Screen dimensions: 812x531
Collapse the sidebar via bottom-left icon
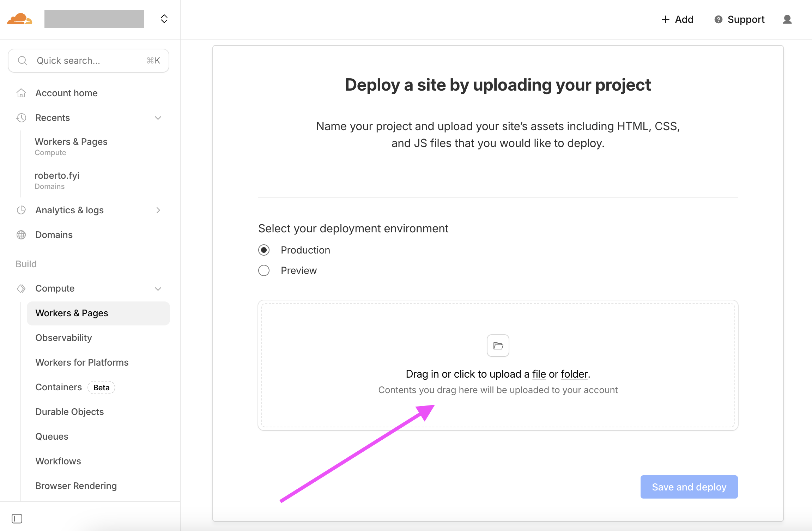pyautogui.click(x=17, y=519)
